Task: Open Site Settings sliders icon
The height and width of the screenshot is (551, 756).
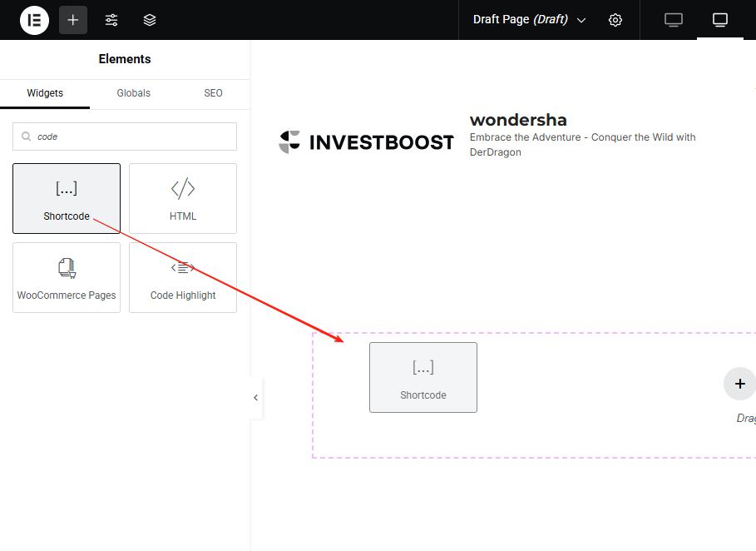Action: click(111, 20)
